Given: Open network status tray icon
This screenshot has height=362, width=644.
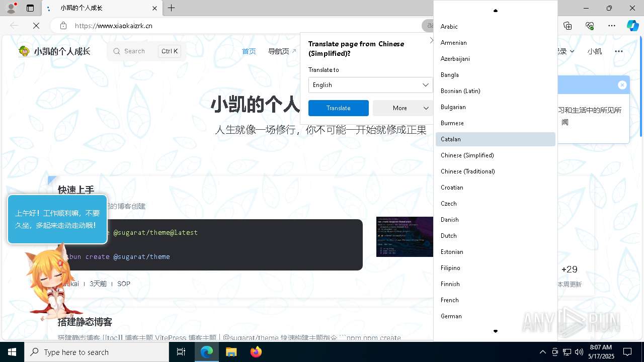Looking at the screenshot, I should click(x=567, y=352).
